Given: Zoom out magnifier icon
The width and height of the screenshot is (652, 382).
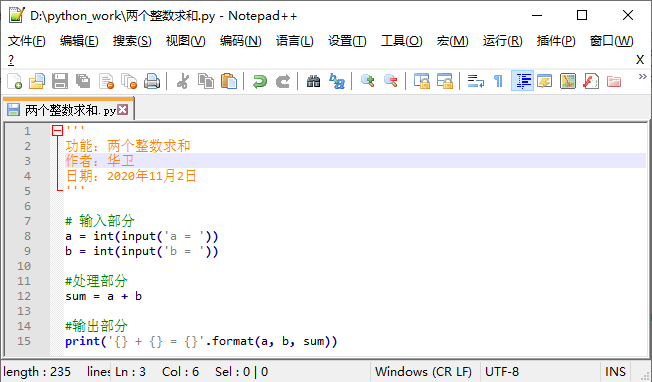Looking at the screenshot, I should point(391,81).
